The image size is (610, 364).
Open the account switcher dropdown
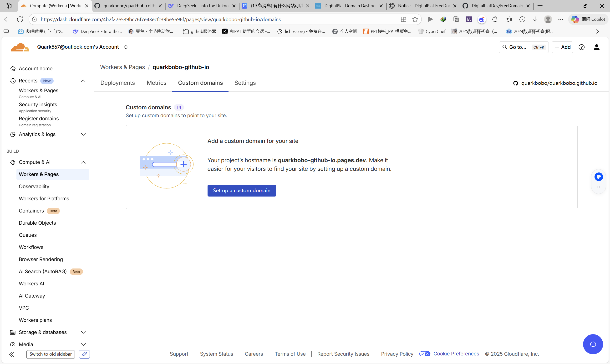pos(126,47)
